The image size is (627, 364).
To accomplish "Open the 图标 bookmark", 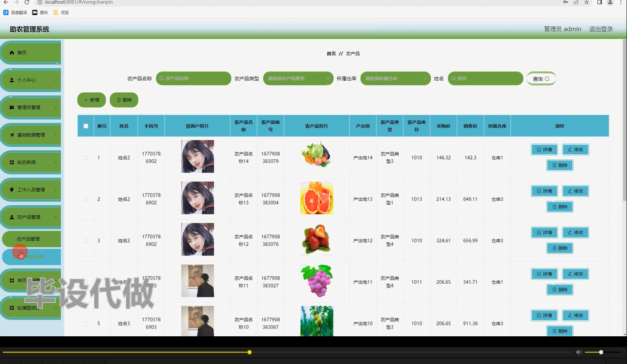I will [40, 12].
